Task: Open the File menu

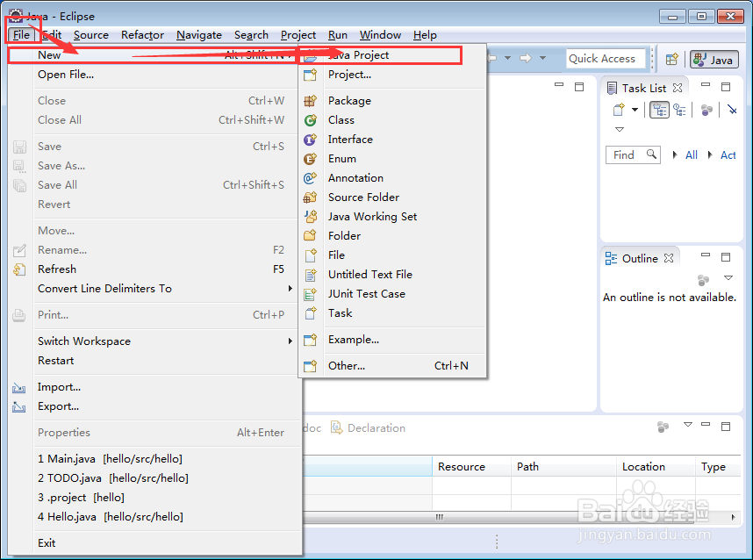Action: click(21, 35)
